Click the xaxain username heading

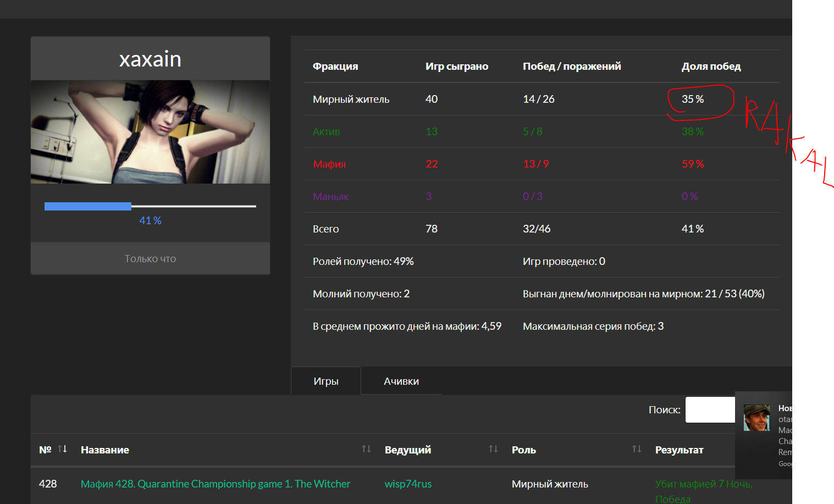tap(150, 59)
